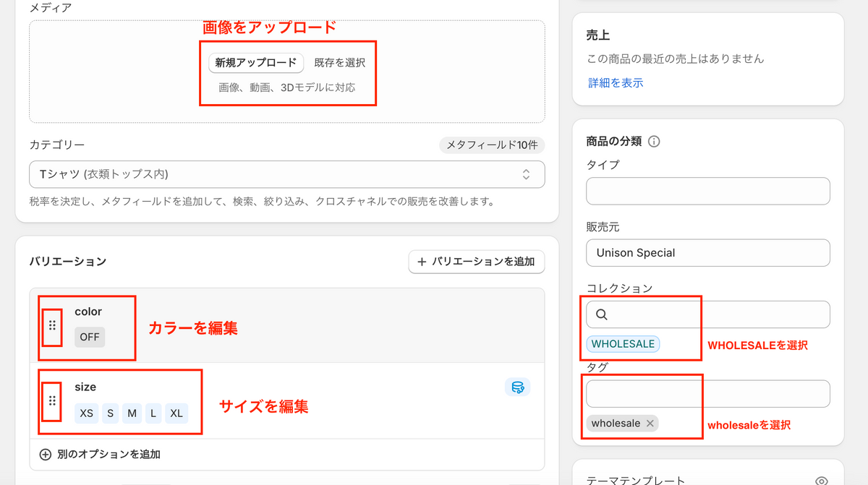
Task: Click the drag handle beside size option
Action: pos(52,400)
